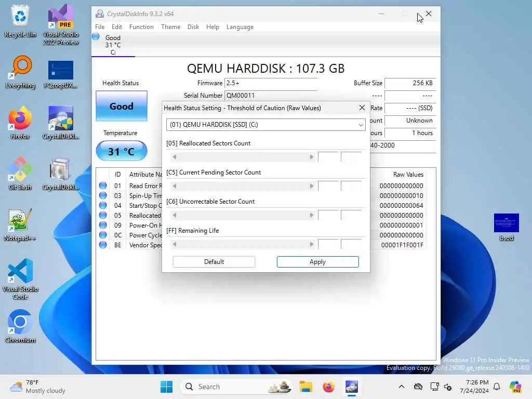
Task: Click CrystalDiskInfo taskbar icon
Action: [352, 387]
